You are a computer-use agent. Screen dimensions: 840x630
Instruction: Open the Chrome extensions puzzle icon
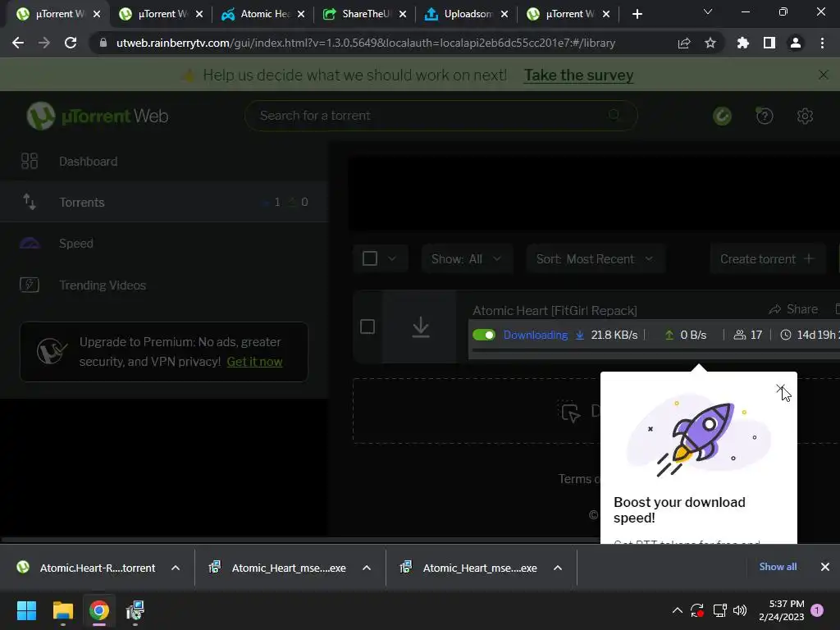coord(743,43)
